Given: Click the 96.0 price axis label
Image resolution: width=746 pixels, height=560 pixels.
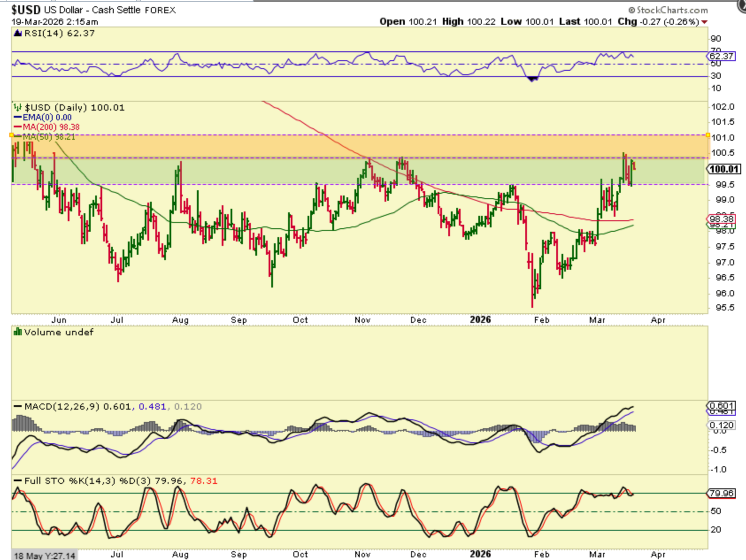Looking at the screenshot, I should (x=725, y=293).
